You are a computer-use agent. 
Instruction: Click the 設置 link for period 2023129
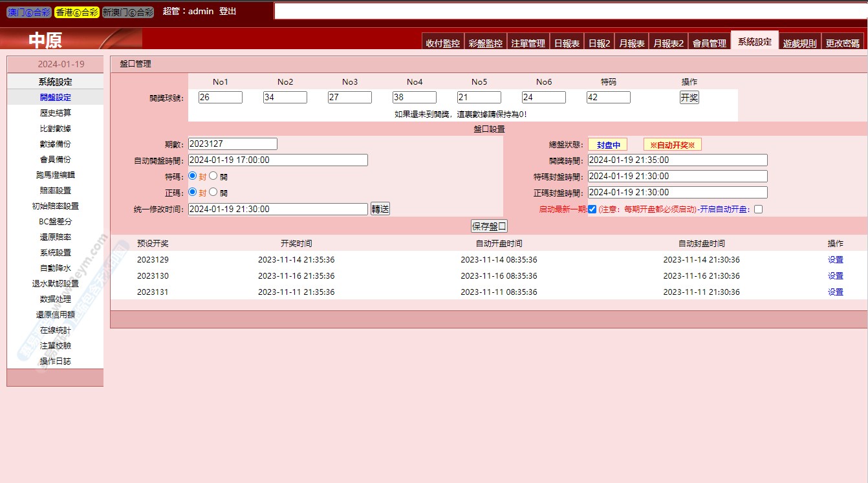[x=835, y=260]
